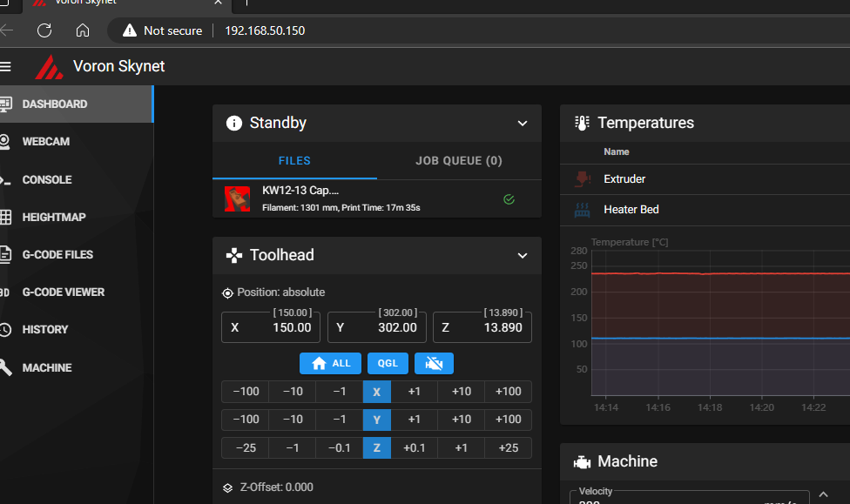Edit the X position field
This screenshot has height=504, width=850.
pyautogui.click(x=271, y=327)
